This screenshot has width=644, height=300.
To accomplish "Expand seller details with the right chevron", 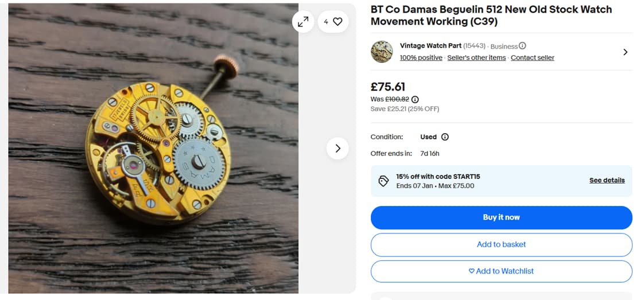I will point(625,52).
